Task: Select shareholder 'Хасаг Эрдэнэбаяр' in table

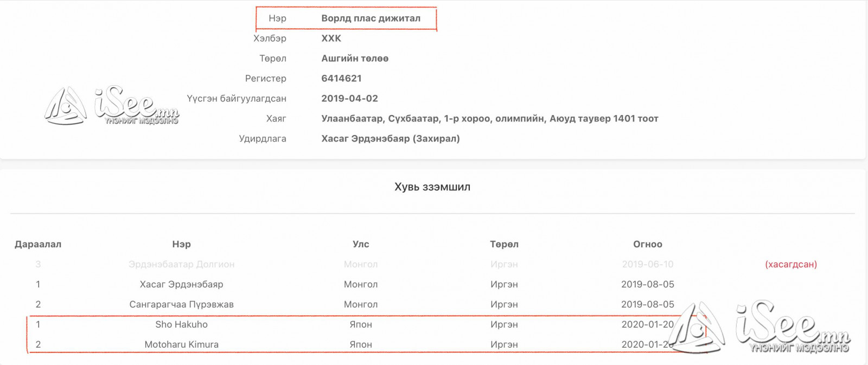Action: tap(181, 285)
